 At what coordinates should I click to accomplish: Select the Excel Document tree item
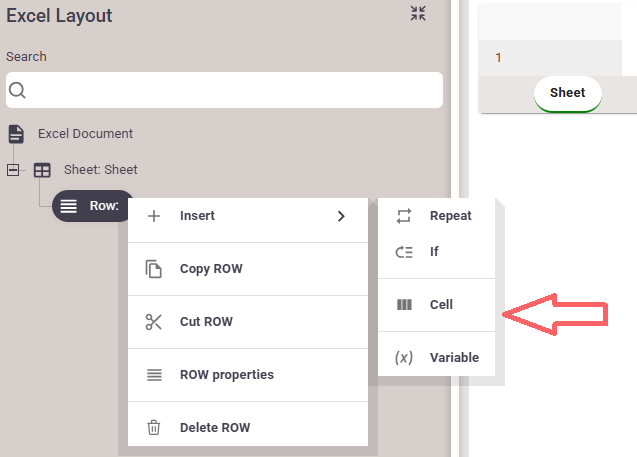click(x=85, y=134)
